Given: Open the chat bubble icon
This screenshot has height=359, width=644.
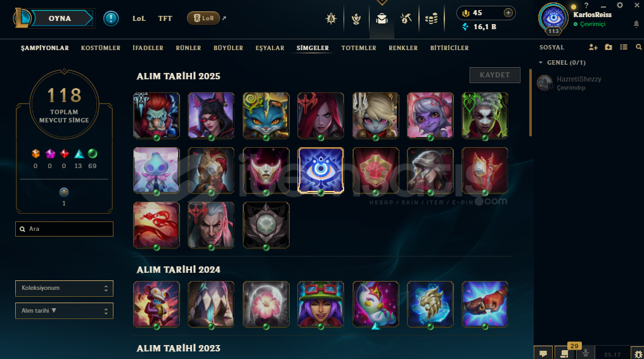Looking at the screenshot, I should pos(543,353).
